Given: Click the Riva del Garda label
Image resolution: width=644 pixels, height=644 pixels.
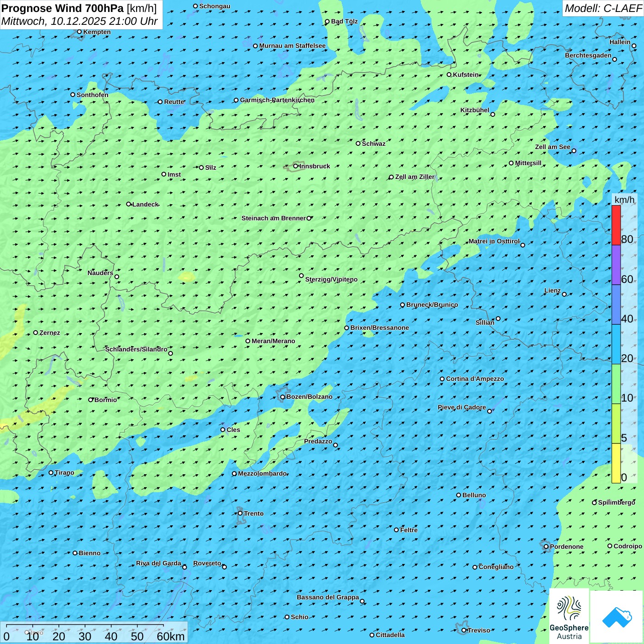Looking at the screenshot, I should click(x=159, y=563).
